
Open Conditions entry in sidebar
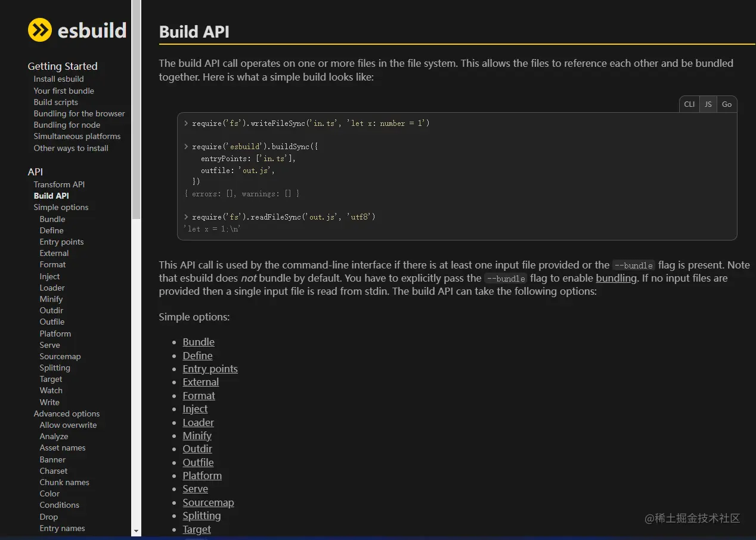coord(59,505)
